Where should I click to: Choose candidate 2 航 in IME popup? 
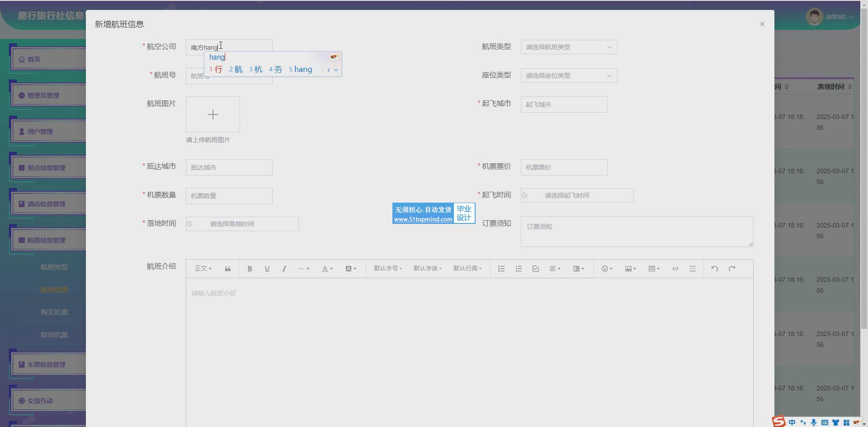click(236, 70)
